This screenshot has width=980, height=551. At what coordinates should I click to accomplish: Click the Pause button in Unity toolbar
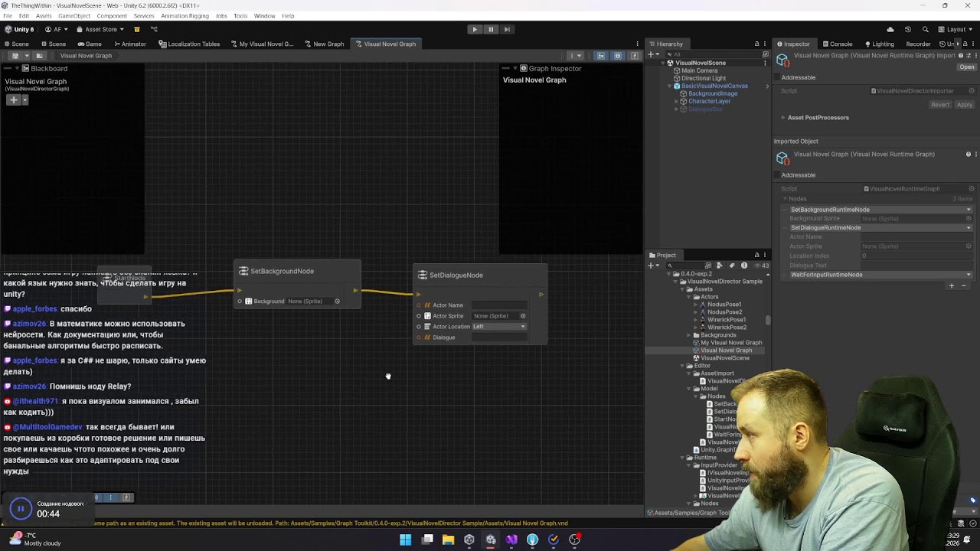(x=491, y=29)
